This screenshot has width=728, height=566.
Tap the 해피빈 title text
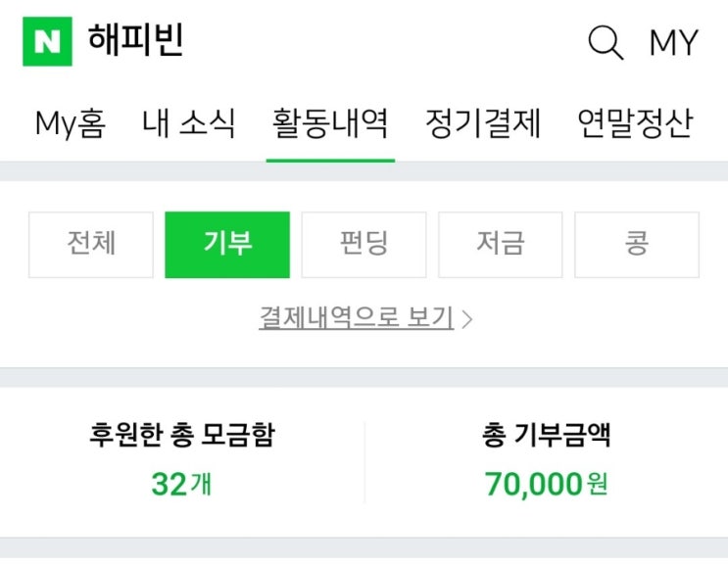[x=136, y=42]
